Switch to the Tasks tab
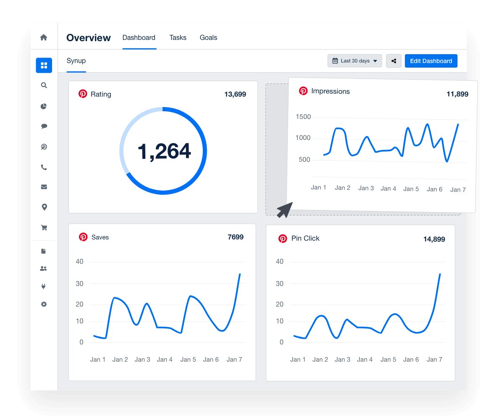504x420 pixels. (178, 37)
